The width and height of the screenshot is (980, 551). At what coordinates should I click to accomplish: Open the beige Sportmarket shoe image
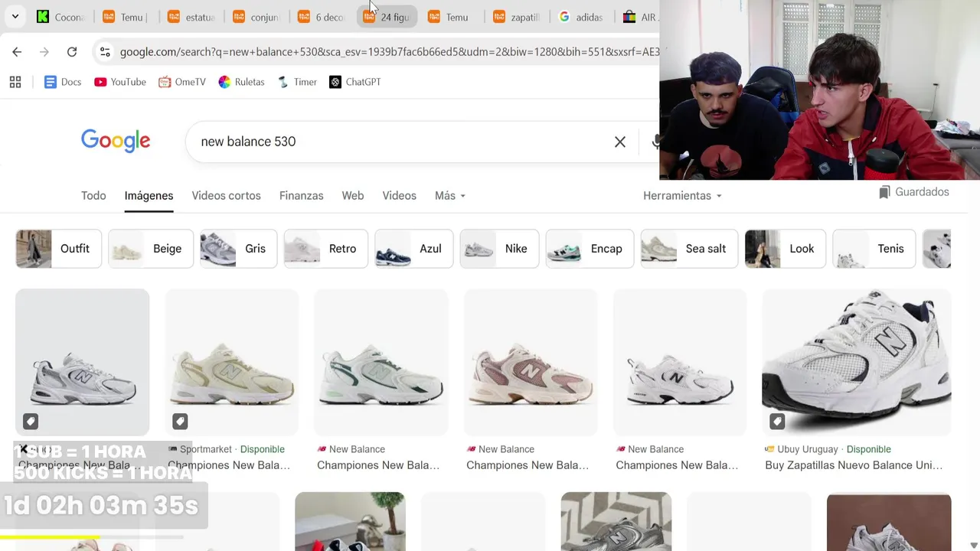(232, 362)
